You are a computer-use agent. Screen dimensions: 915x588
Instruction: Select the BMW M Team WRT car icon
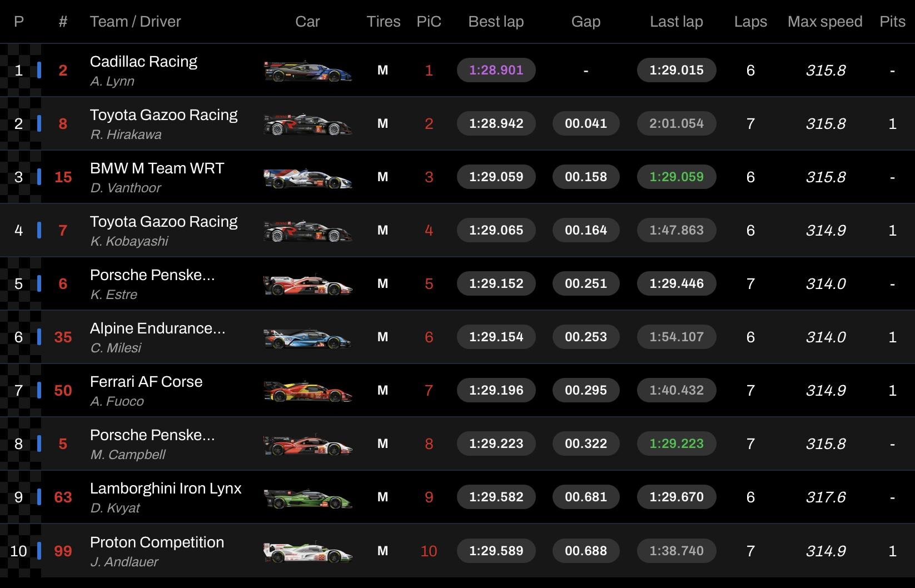[307, 177]
